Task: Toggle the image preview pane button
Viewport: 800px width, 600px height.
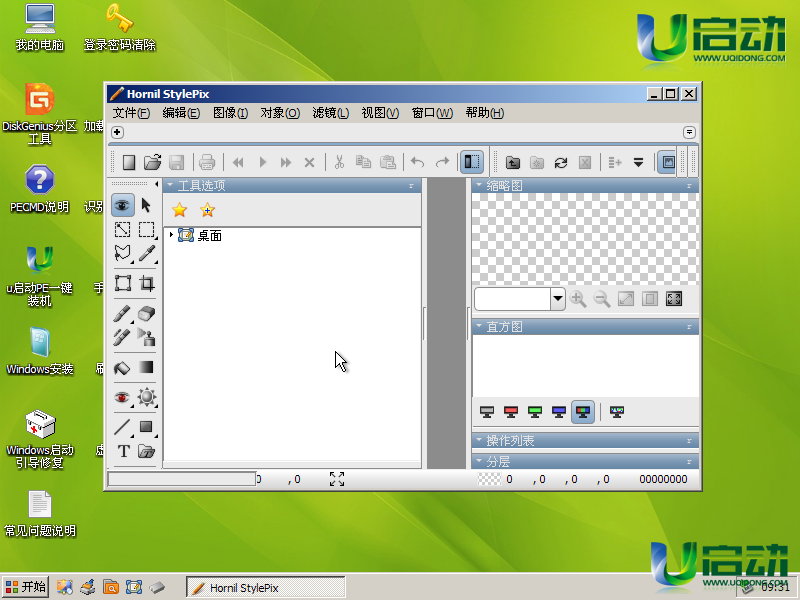Action: [x=668, y=162]
